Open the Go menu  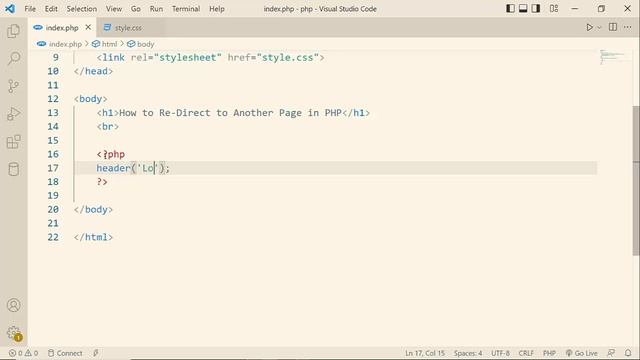tap(136, 9)
